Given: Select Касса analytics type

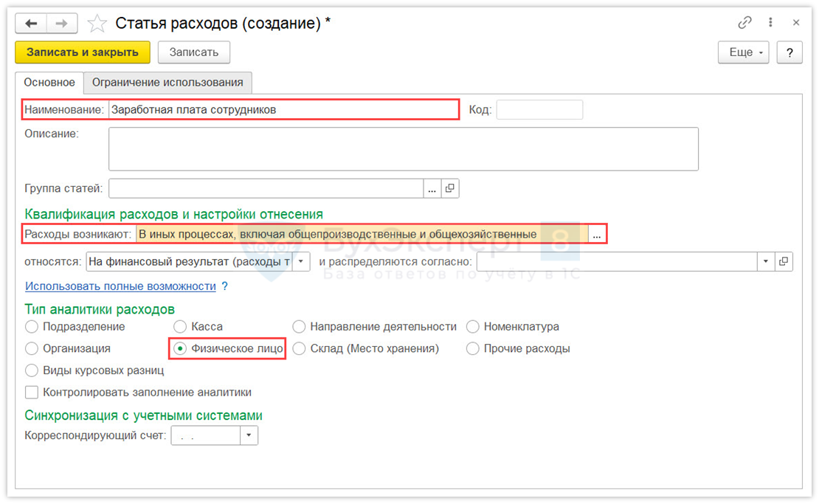Looking at the screenshot, I should pos(180,327).
